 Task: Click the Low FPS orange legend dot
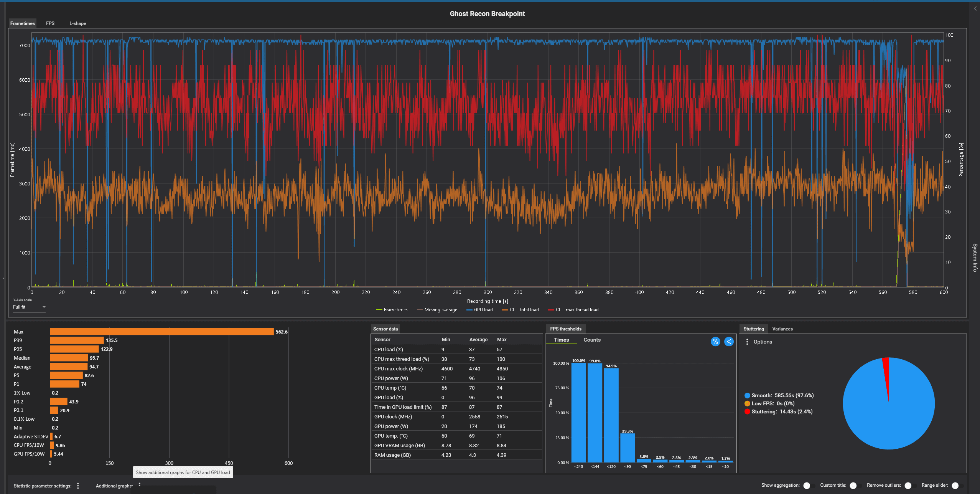747,403
